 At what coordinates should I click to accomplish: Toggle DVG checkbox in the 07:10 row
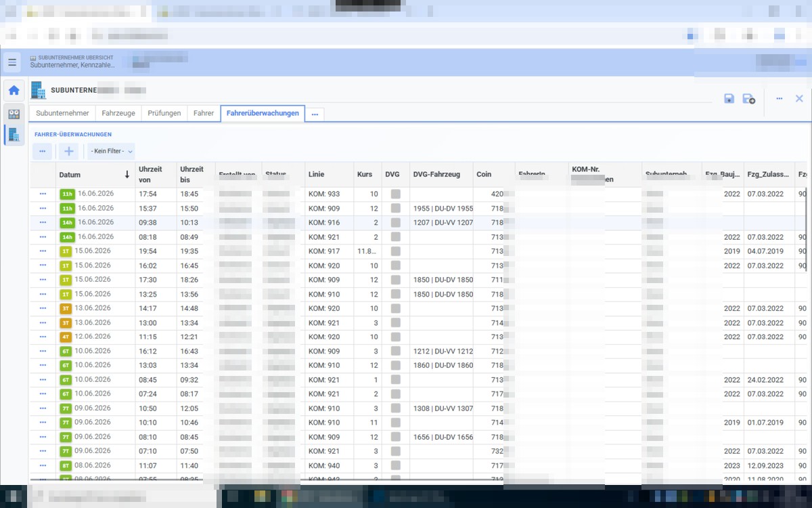(396, 451)
